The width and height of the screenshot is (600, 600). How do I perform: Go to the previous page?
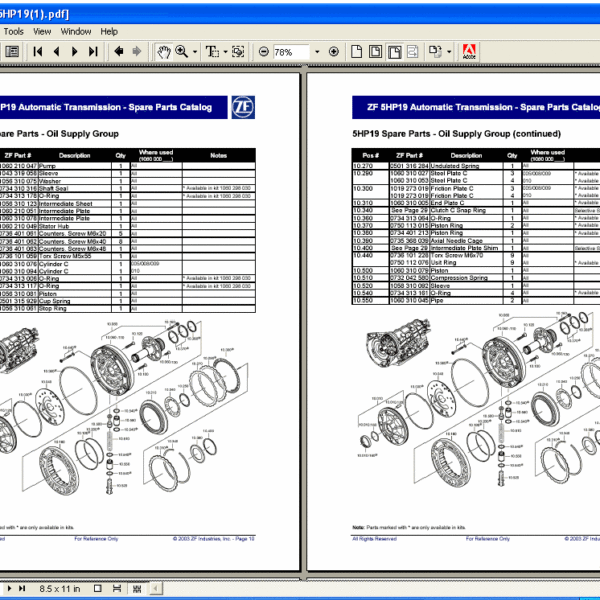tap(56, 51)
